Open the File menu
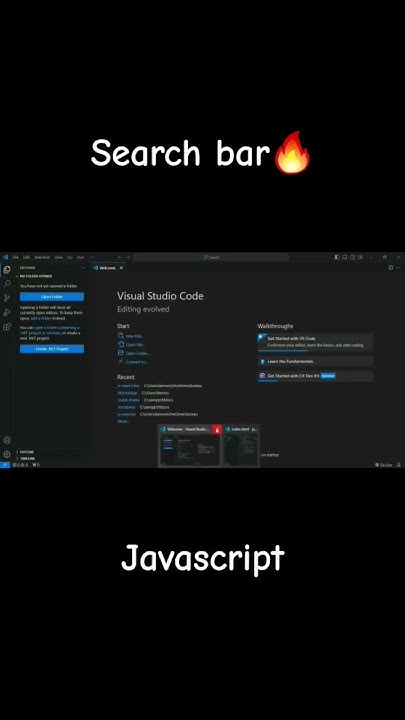The width and height of the screenshot is (405, 720). point(16,257)
